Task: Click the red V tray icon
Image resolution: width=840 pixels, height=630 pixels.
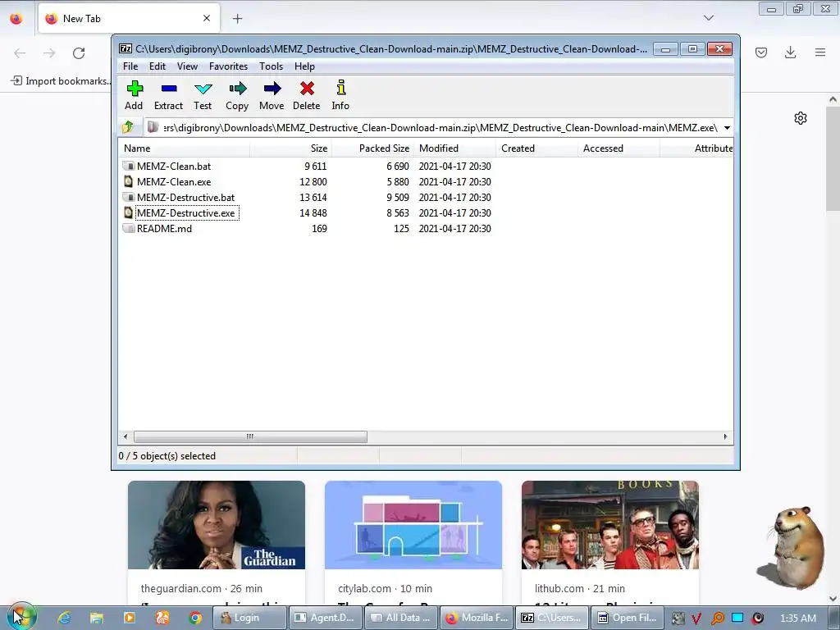Action: click(697, 619)
